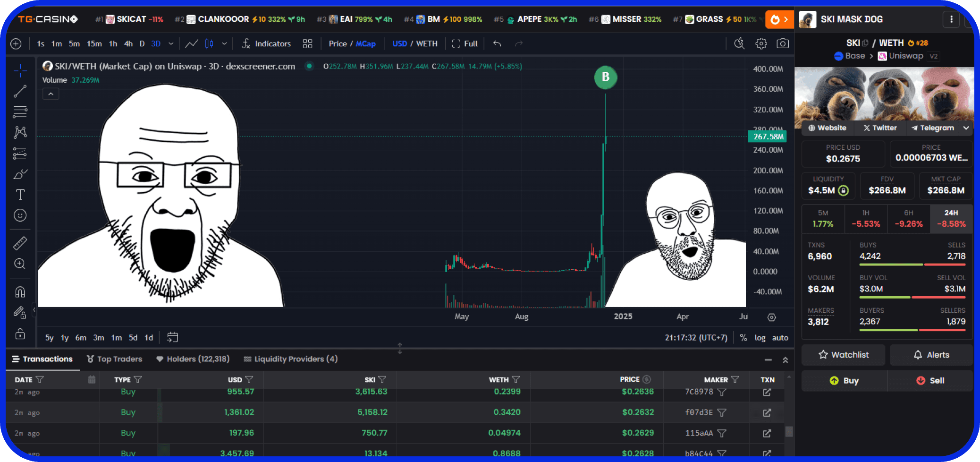980x462 pixels.
Task: Switch chart currency to WETH
Action: [427, 44]
